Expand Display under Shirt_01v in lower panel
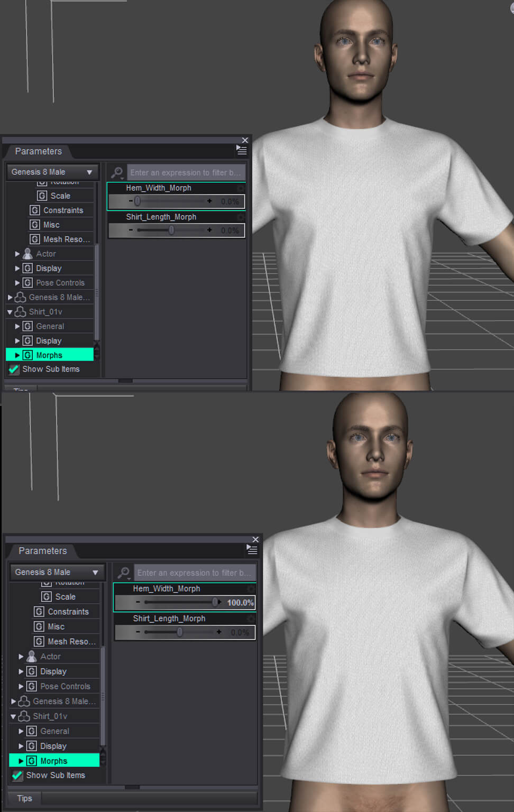The height and width of the screenshot is (812, 514). [x=21, y=746]
